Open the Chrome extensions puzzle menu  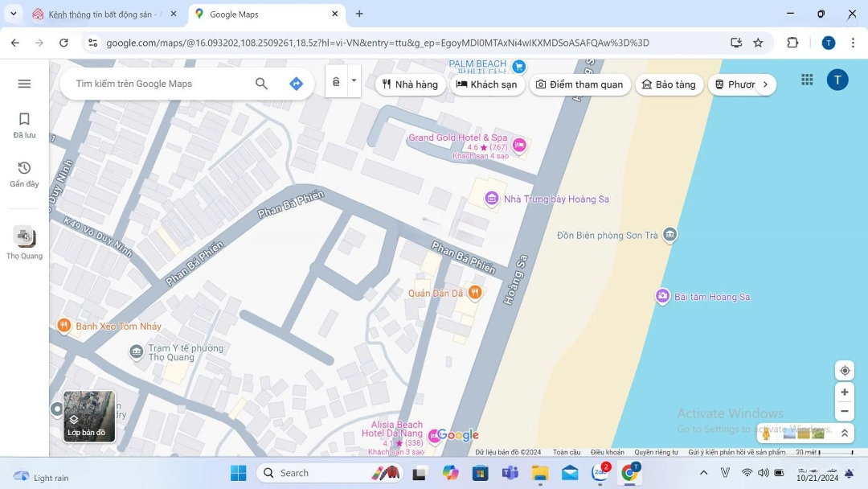792,43
